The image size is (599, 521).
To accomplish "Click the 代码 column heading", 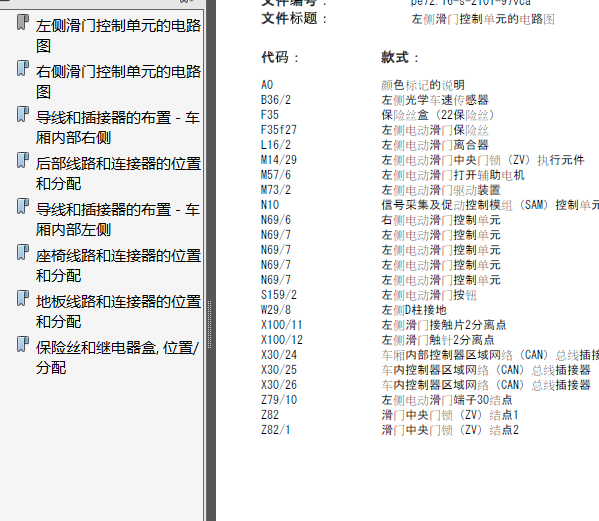I will (x=280, y=57).
